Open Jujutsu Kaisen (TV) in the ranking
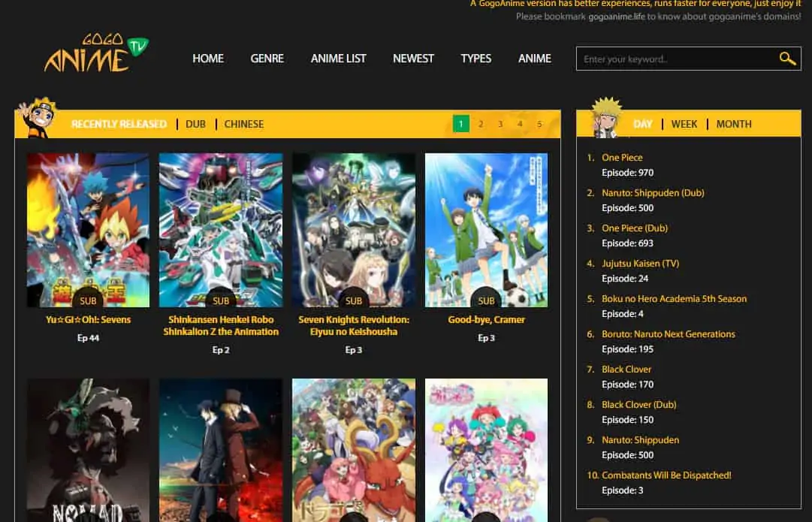The image size is (812, 522). click(x=640, y=263)
